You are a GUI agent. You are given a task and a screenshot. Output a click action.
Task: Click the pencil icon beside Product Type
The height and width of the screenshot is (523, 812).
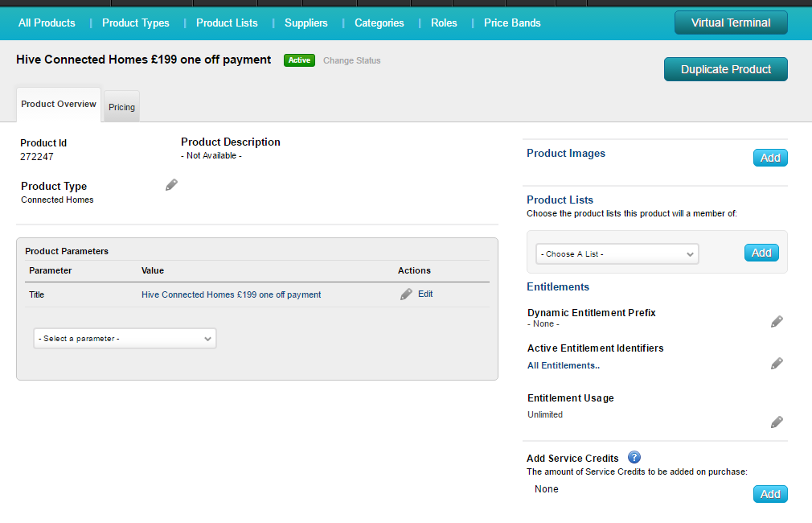coord(171,185)
